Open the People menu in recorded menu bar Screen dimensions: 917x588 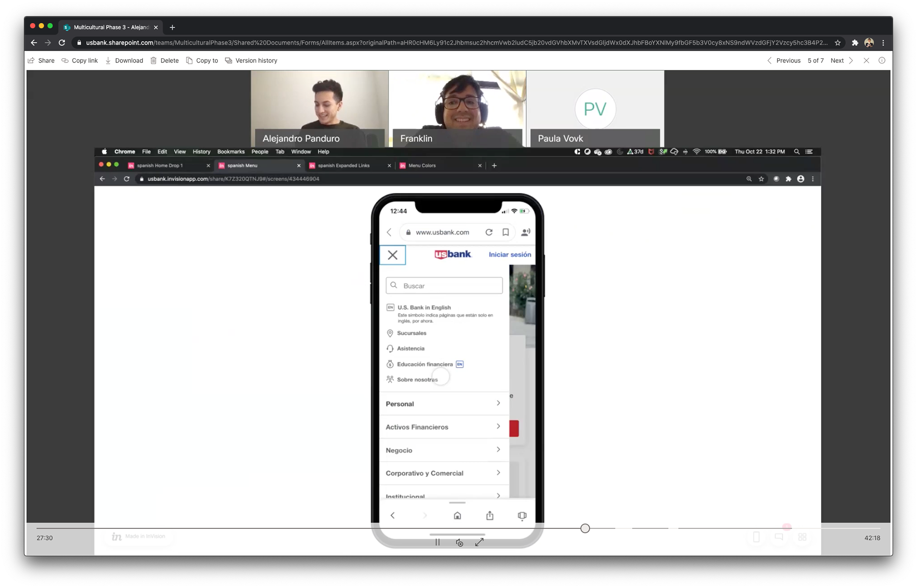pyautogui.click(x=260, y=152)
